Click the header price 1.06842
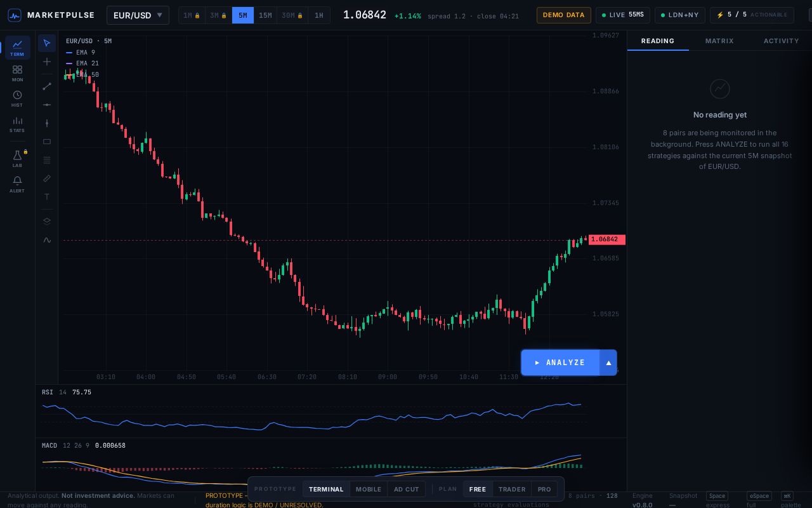 point(365,15)
